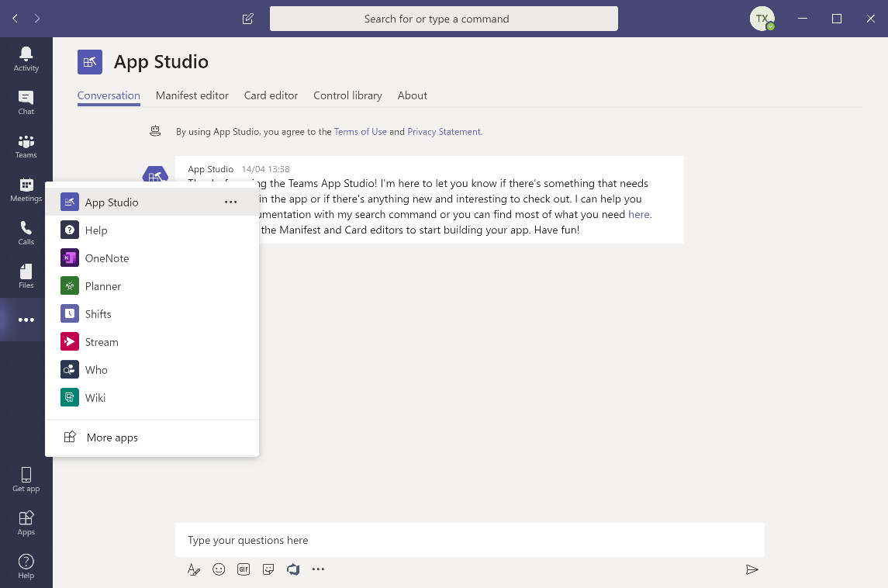Open Shifts from the apps list
The height and width of the screenshot is (588, 888).
pos(152,314)
